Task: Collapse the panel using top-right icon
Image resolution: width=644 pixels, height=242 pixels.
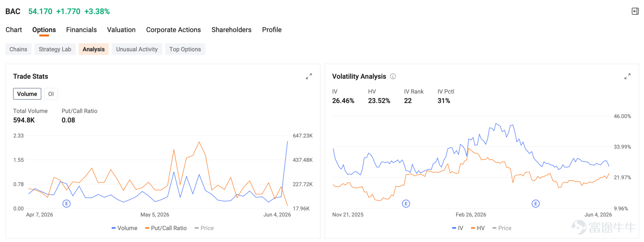Action: click(x=635, y=11)
